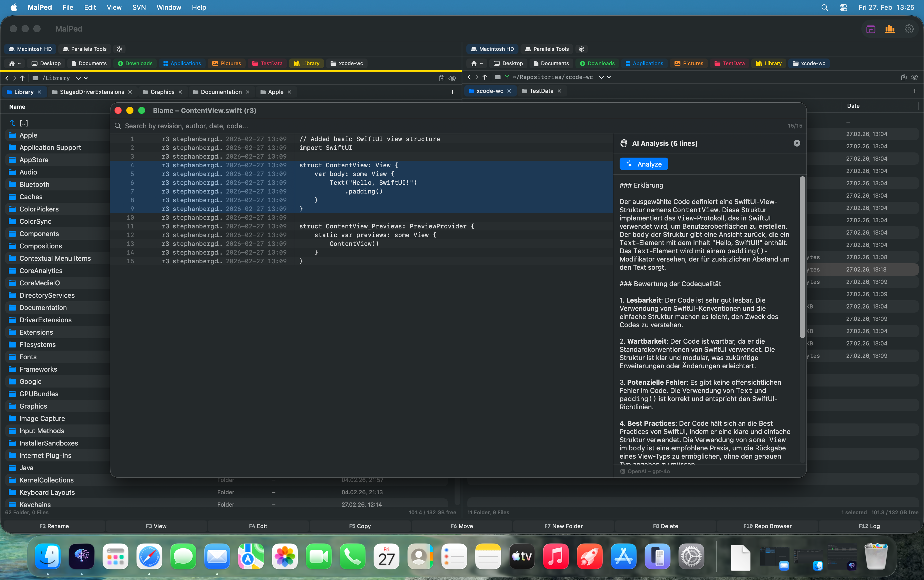Expand the /Library path dropdown chevron
Screen dimensions: 924x580
pyautogui.click(x=79, y=78)
